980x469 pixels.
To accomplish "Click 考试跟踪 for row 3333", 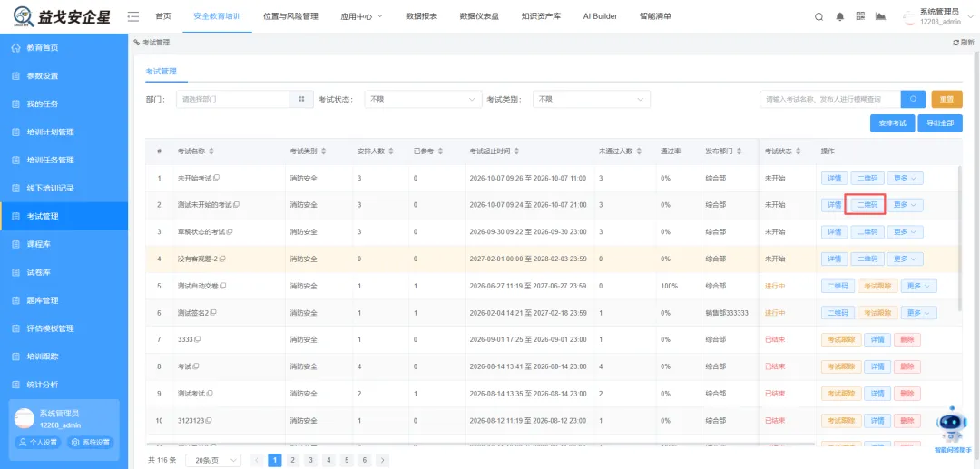I will pyautogui.click(x=840, y=339).
